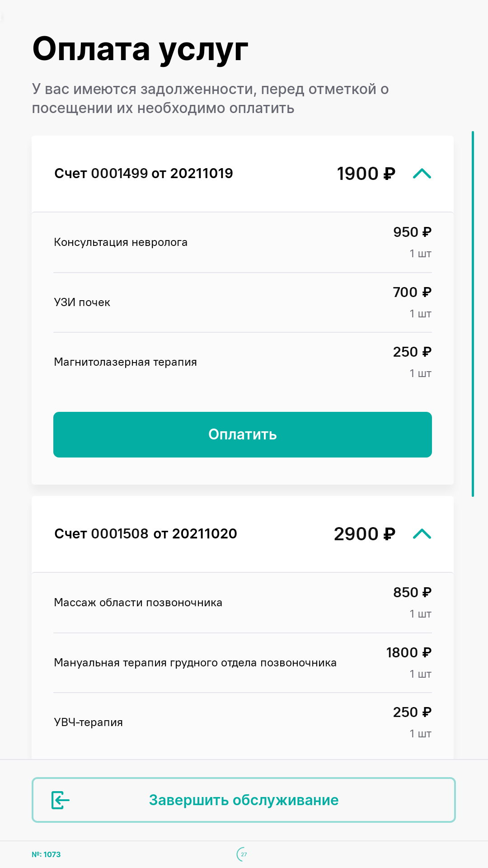The image size is (488, 868).
Task: Select the Счет 0001508 от 20211020 header
Action: (x=145, y=534)
